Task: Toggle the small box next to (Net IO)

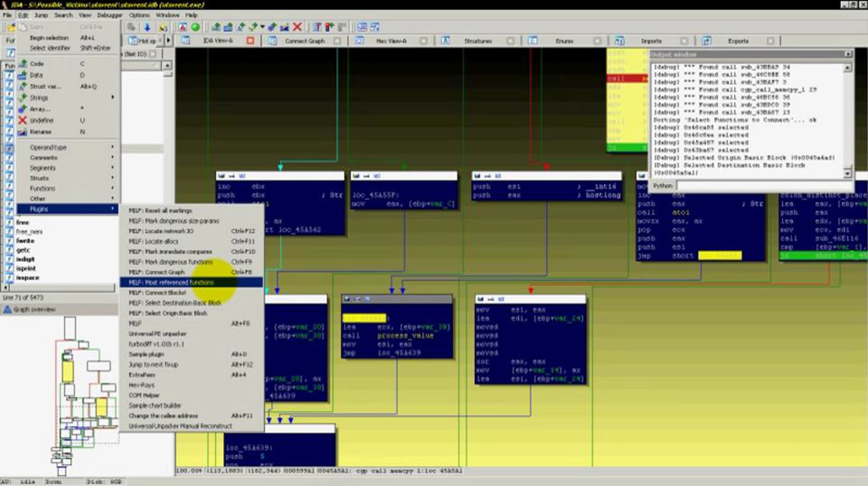Action: pyautogui.click(x=153, y=54)
